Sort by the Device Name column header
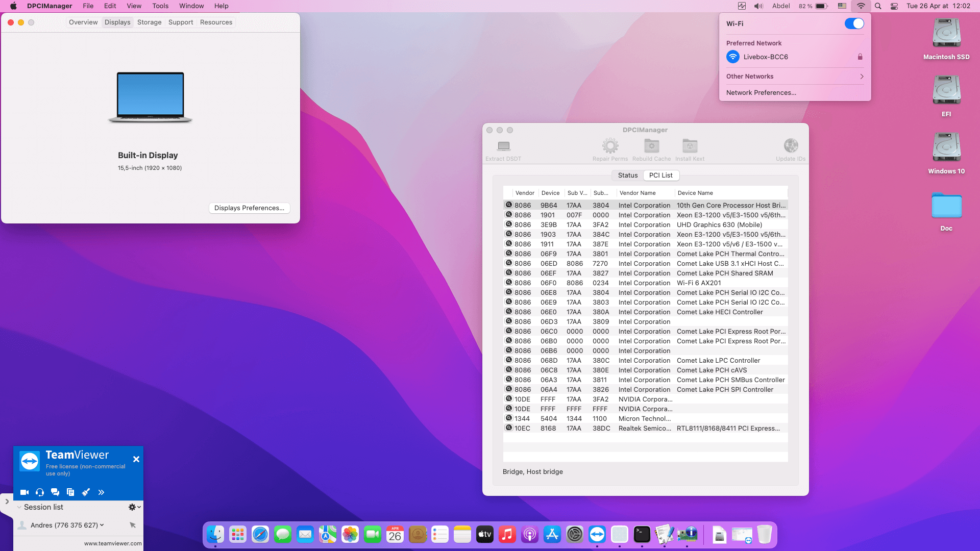Viewport: 980px width, 551px height. [x=731, y=193]
